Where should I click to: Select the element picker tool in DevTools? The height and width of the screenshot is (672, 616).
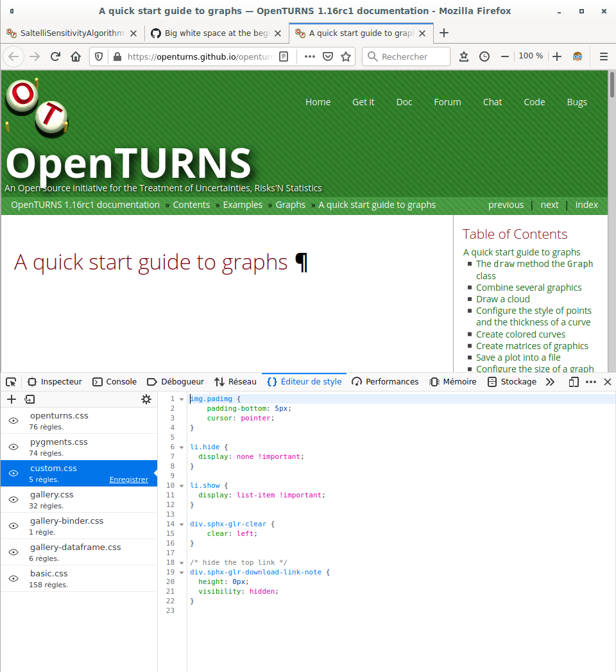coord(10,381)
